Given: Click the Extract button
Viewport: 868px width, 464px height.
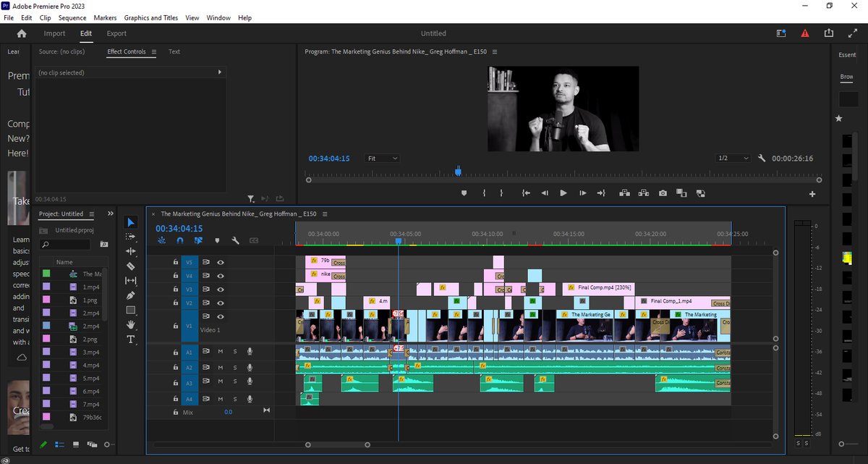Looking at the screenshot, I should [x=644, y=193].
